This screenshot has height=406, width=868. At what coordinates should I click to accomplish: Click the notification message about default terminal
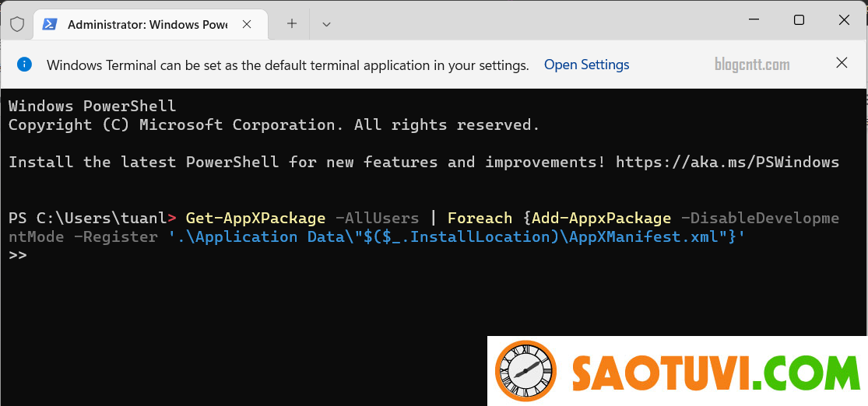pyautogui.click(x=288, y=65)
